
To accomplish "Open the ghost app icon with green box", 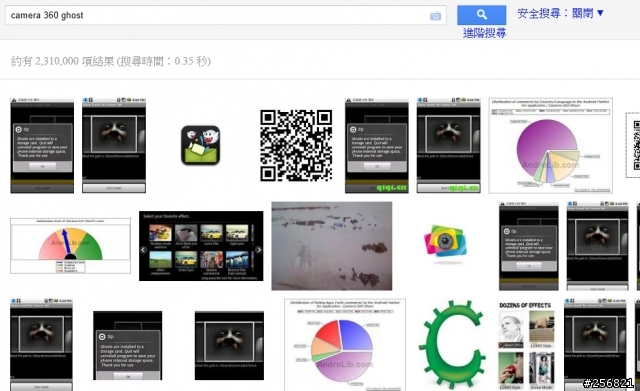I will (200, 145).
